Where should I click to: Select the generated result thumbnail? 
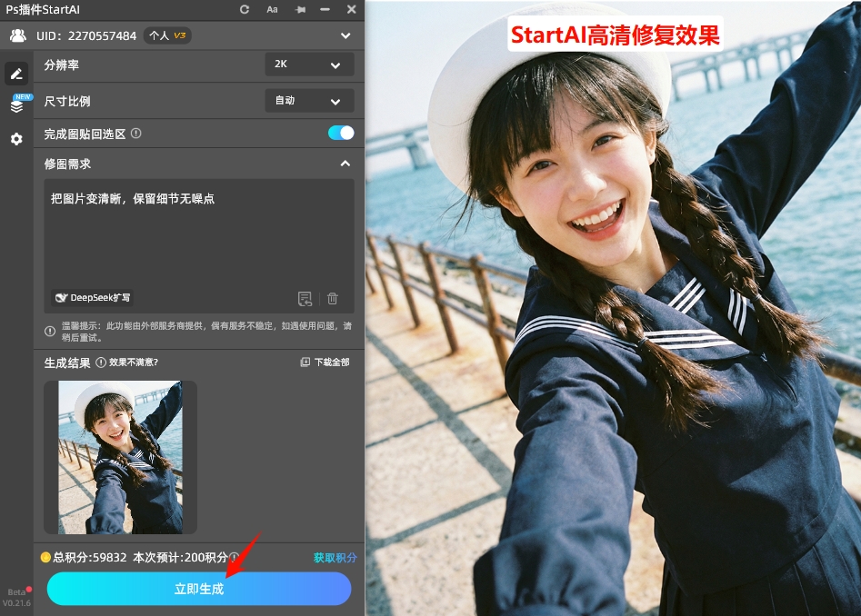tap(120, 457)
